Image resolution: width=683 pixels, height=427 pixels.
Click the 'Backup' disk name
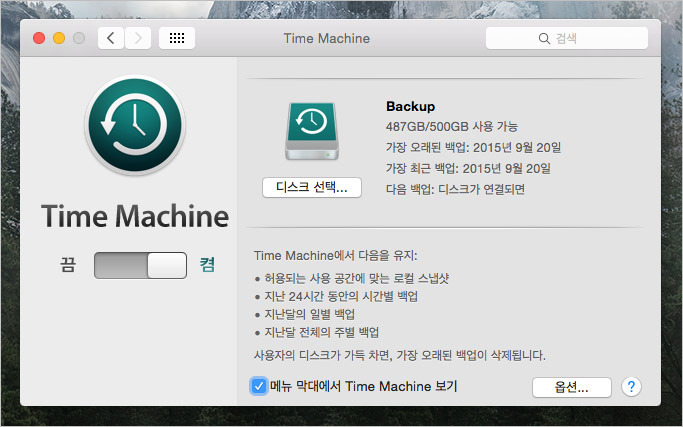coord(410,106)
